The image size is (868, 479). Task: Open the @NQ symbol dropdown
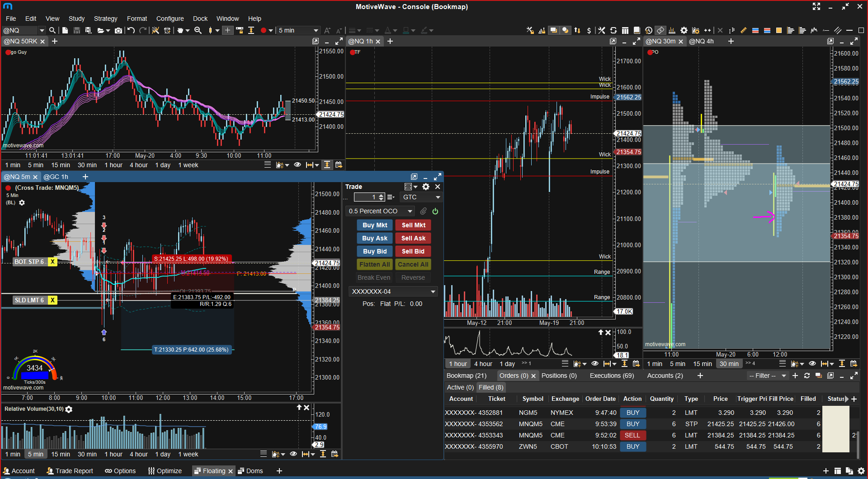(x=42, y=30)
